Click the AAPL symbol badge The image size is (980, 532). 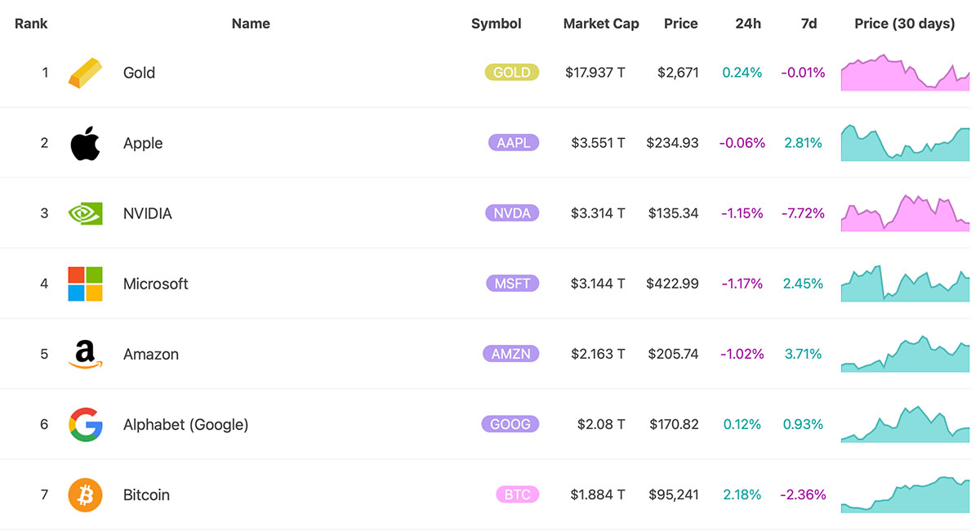[x=514, y=143]
